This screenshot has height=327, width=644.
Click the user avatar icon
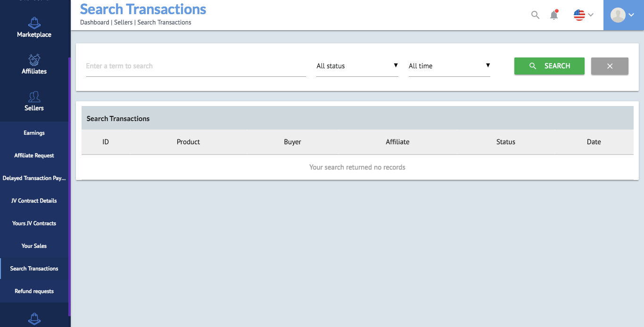[618, 15]
